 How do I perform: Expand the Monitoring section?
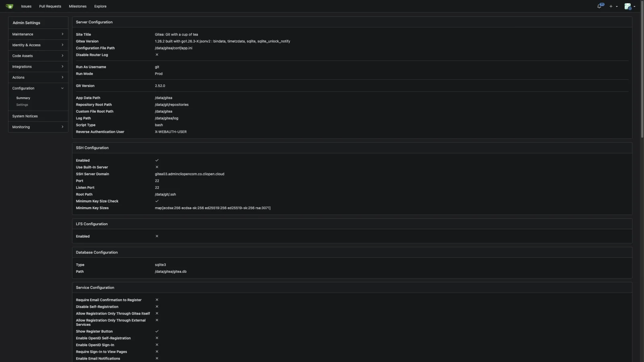click(x=38, y=127)
